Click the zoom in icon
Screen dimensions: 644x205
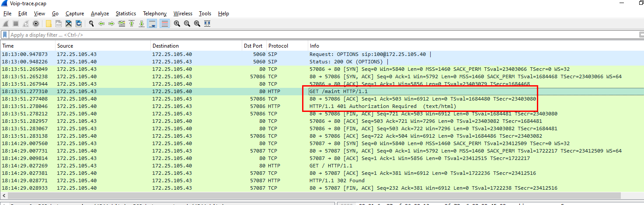(x=177, y=24)
